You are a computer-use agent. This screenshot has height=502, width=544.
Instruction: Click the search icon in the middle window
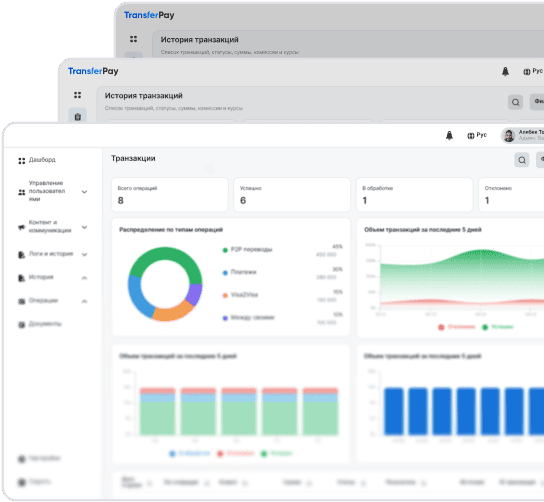(515, 102)
